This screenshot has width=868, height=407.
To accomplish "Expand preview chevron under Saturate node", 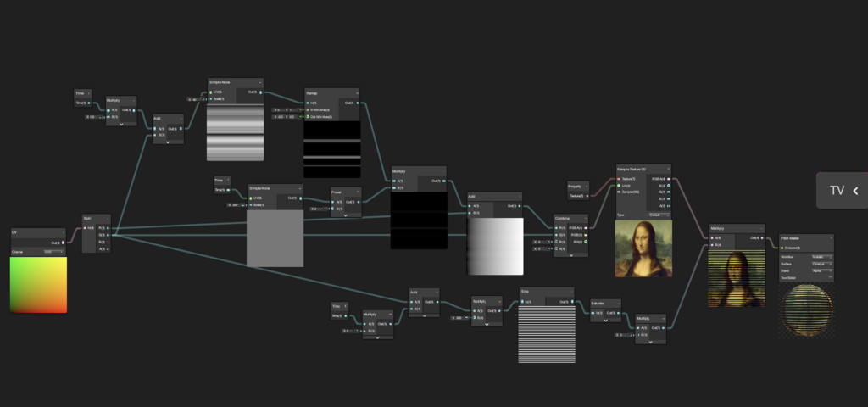I will [605, 320].
